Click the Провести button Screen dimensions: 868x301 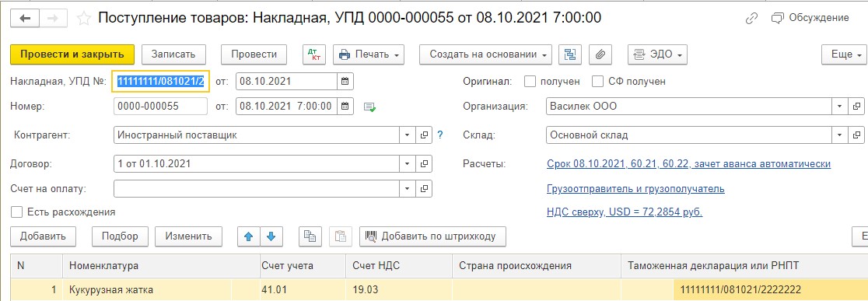254,54
